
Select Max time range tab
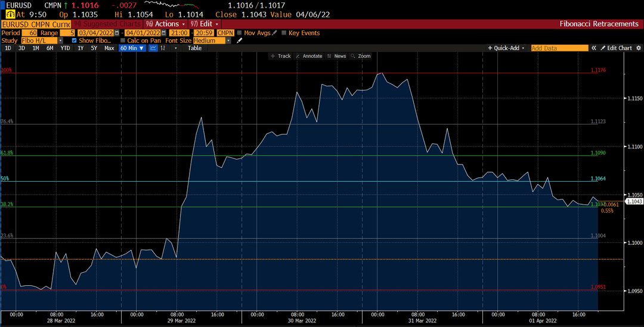[109, 48]
